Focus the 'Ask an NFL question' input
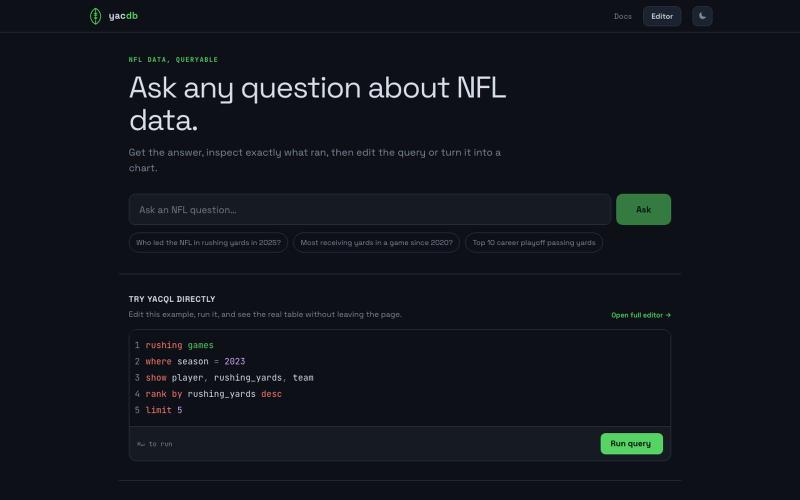 pos(370,210)
